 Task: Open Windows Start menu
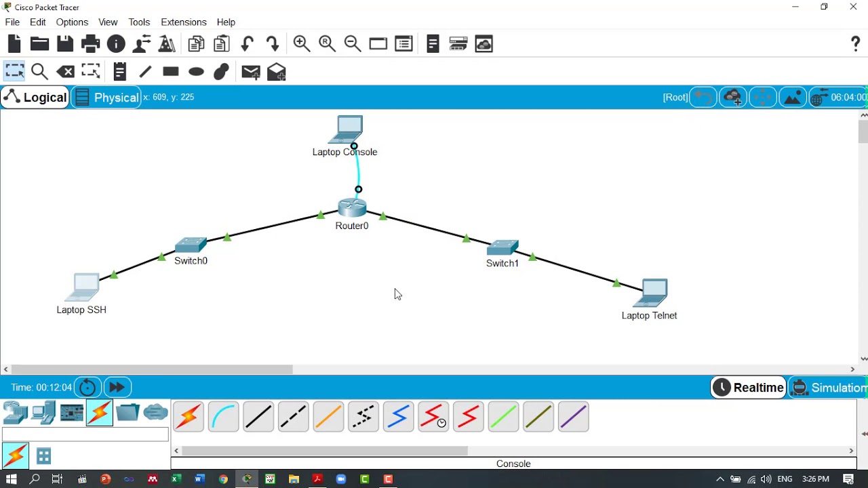click(11, 479)
